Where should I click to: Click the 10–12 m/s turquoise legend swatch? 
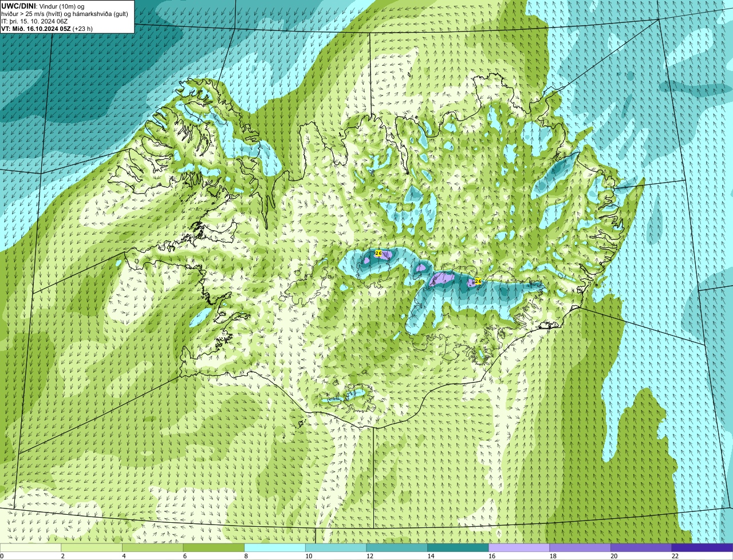click(336, 547)
